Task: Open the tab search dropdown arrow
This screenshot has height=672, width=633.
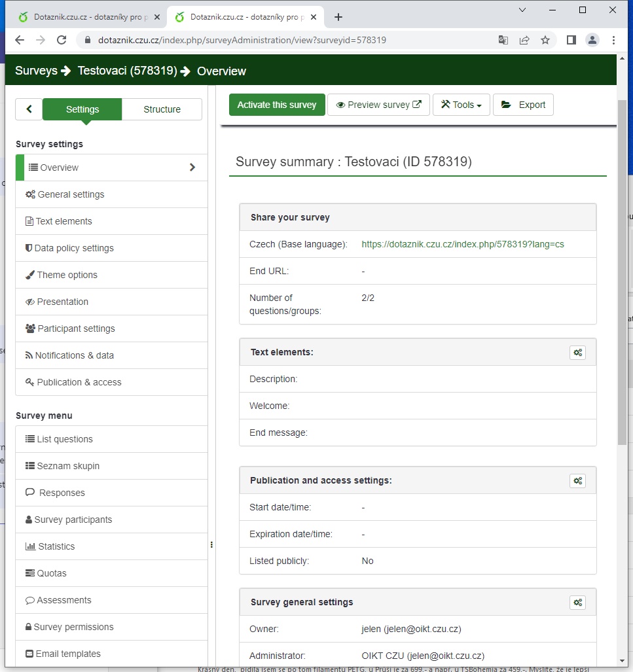Action: tap(522, 10)
